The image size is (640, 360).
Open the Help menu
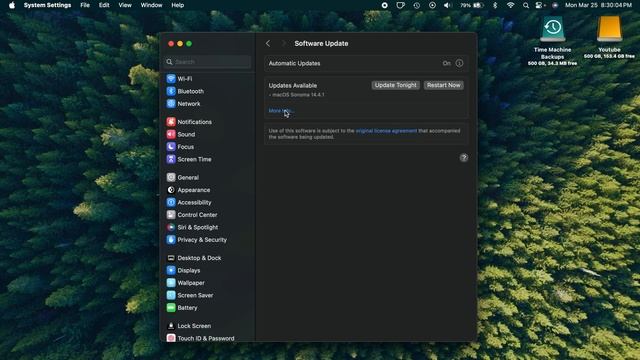click(x=178, y=5)
